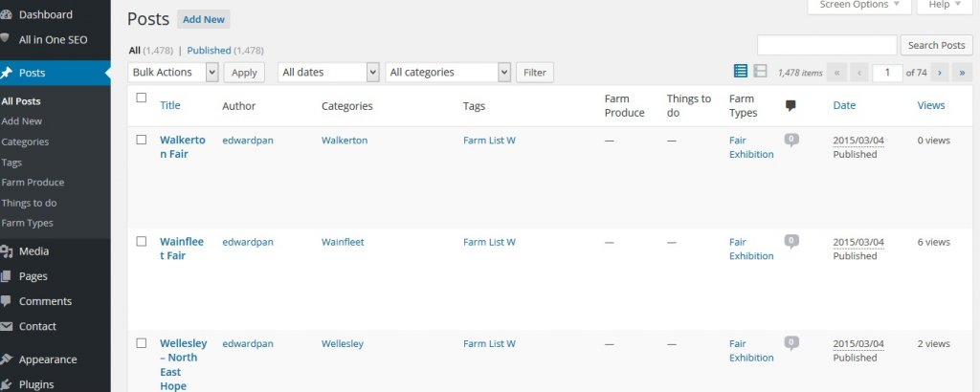This screenshot has width=980, height=392.
Task: Check the Walkerton Fair row checkbox
Action: 142,140
